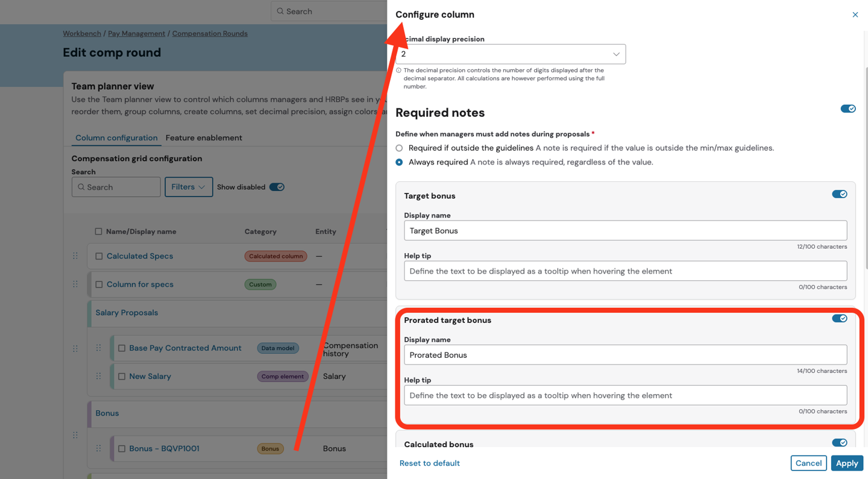Image resolution: width=868 pixels, height=479 pixels.
Task: Click drag handle beside Column for specs
Action: click(75, 284)
